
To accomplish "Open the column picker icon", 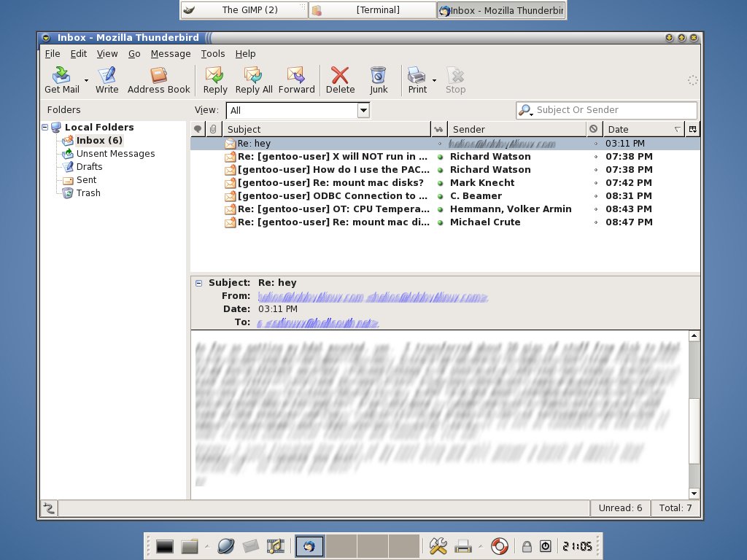I will [x=693, y=129].
